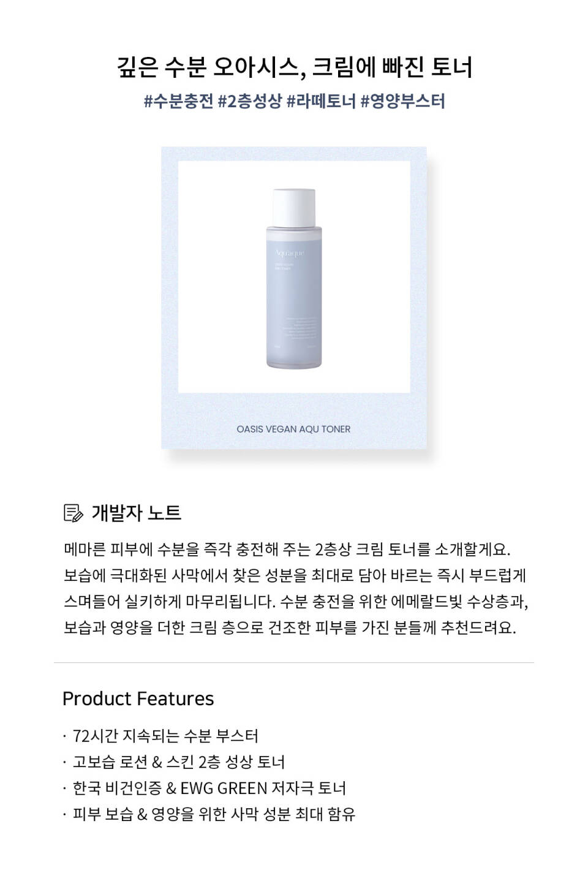Select the toner bottle product image
588x878 pixels.
click(294, 278)
